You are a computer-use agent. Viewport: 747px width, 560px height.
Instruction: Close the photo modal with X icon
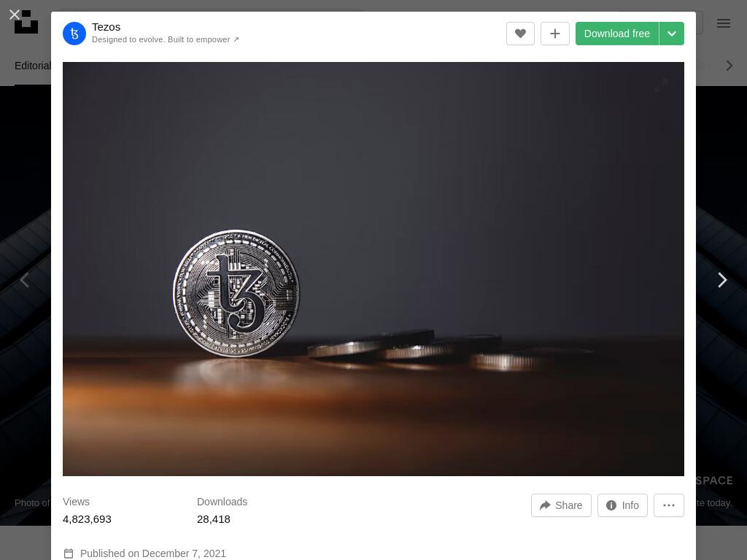[x=15, y=15]
